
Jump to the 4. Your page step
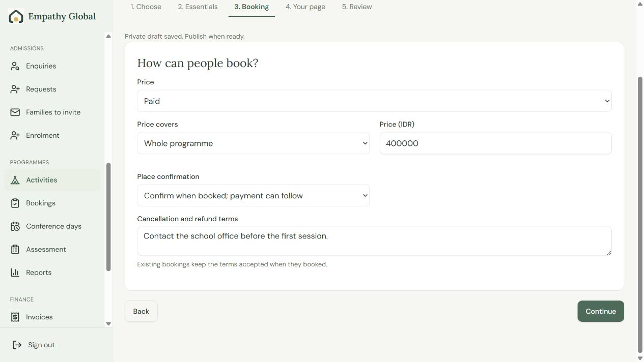(305, 7)
